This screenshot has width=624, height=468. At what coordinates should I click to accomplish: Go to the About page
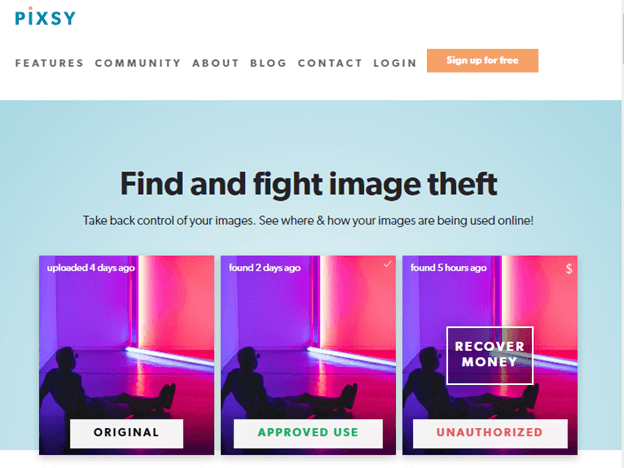(216, 63)
